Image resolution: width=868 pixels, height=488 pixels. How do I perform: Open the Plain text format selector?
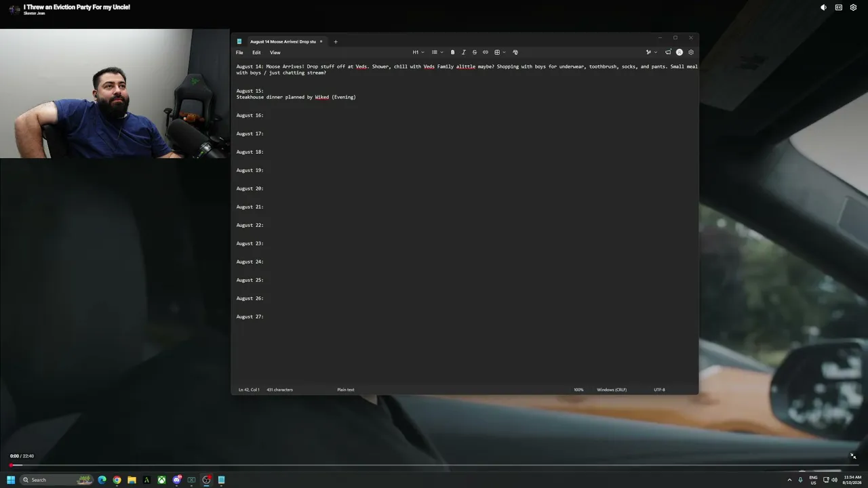click(x=346, y=390)
